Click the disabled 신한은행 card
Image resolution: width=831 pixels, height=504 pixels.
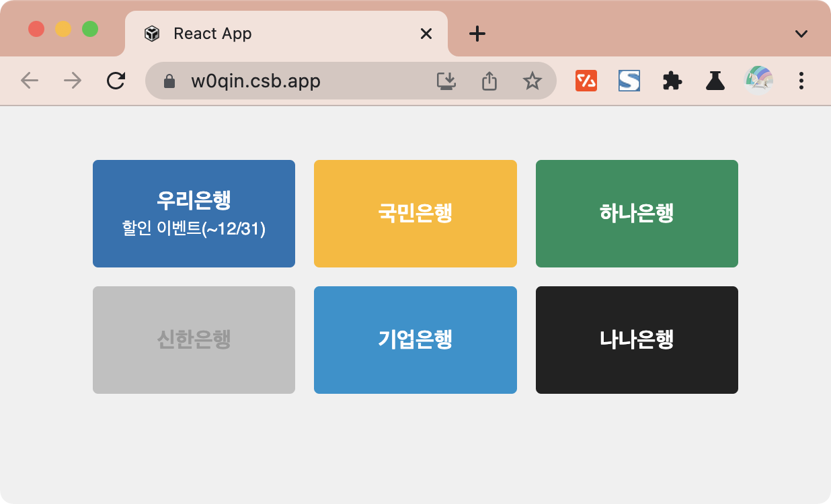194,340
